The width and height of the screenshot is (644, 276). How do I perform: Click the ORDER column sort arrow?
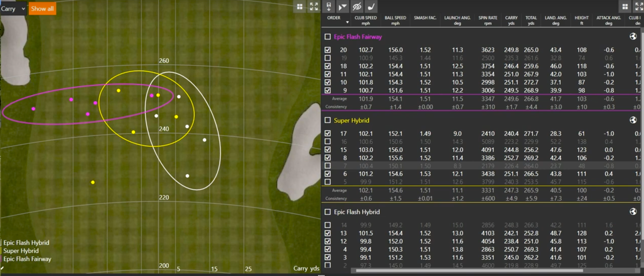347,23
